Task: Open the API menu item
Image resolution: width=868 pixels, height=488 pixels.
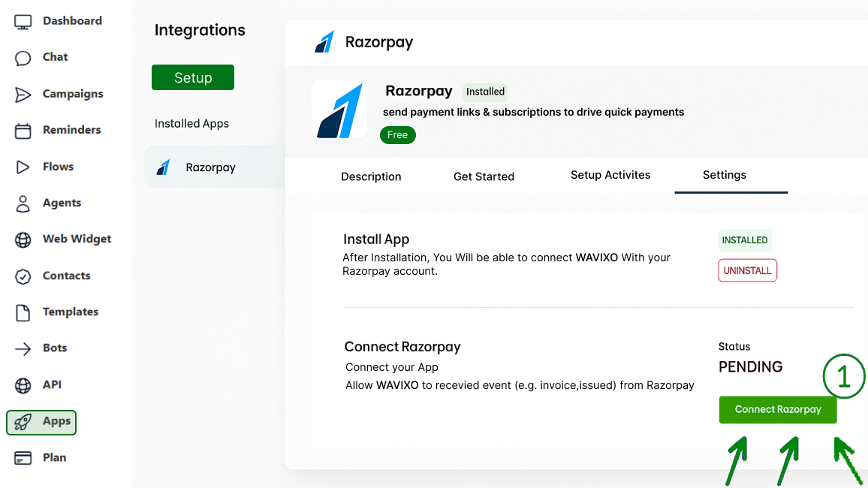Action: coord(51,385)
